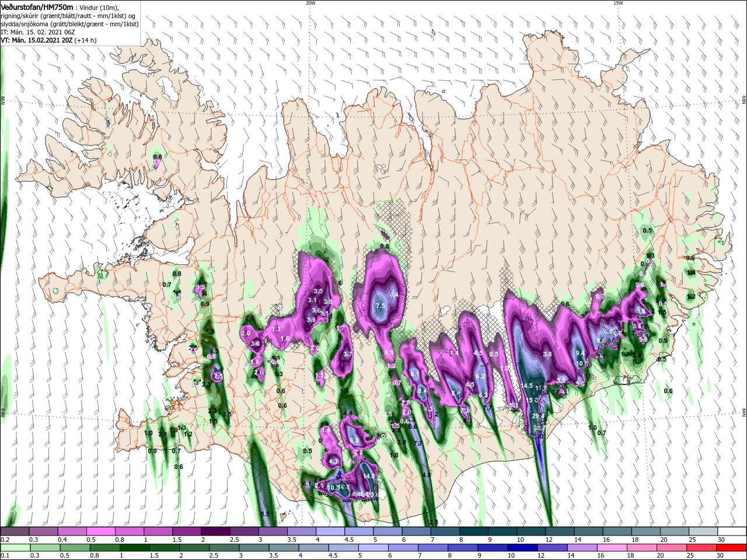Select the 6.8 precipitation value on the map
Screen dimensions: 747x560
[x=354, y=440]
